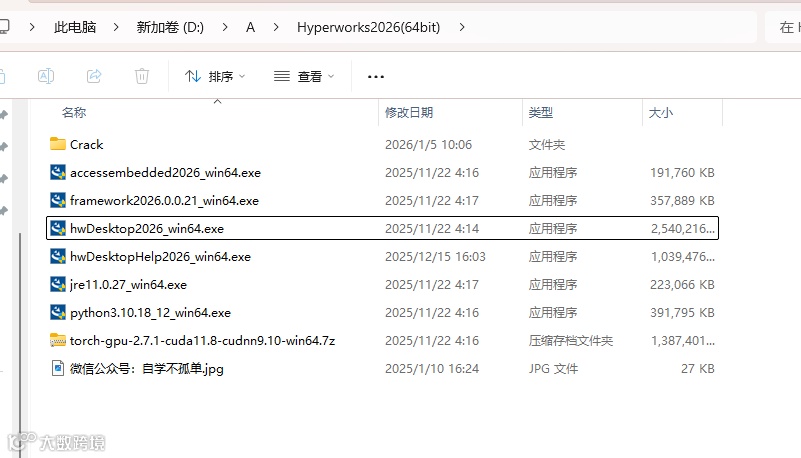Image resolution: width=801 pixels, height=458 pixels.
Task: Select torch-gpu-2.7.1-cuda11.8-cudnn9.10-win64.7z file name
Action: point(202,341)
